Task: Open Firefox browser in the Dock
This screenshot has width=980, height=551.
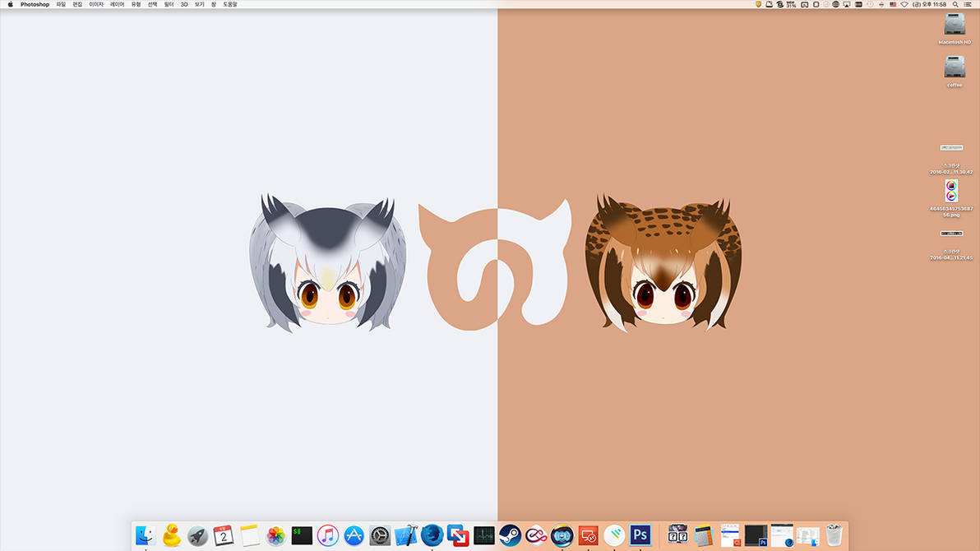Action: pyautogui.click(x=432, y=535)
